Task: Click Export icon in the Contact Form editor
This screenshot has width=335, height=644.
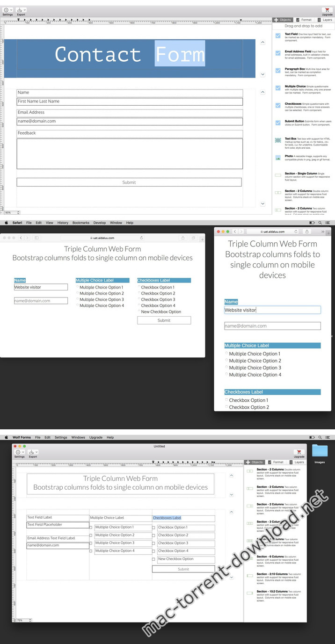Action: 20,9
